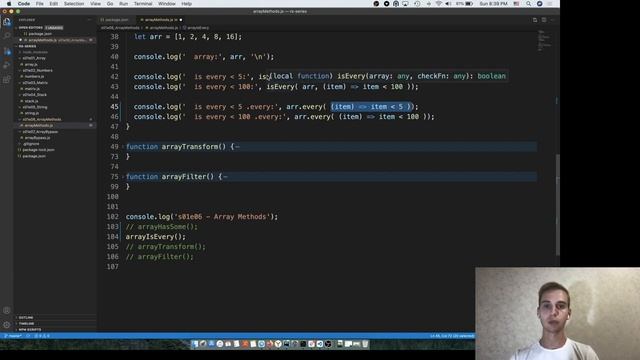Click the editor minimap preview
The image size is (640, 360).
tap(544, 41)
